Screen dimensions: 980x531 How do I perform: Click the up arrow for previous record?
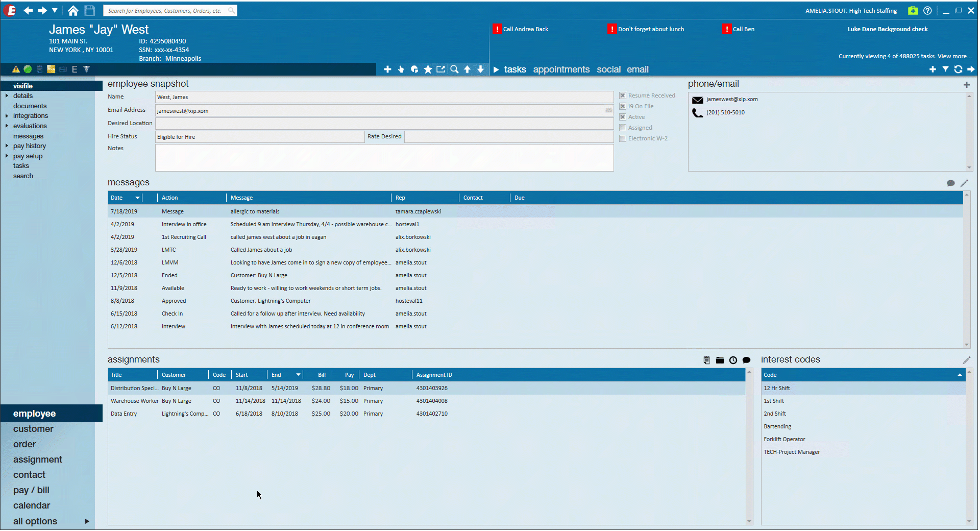(467, 69)
